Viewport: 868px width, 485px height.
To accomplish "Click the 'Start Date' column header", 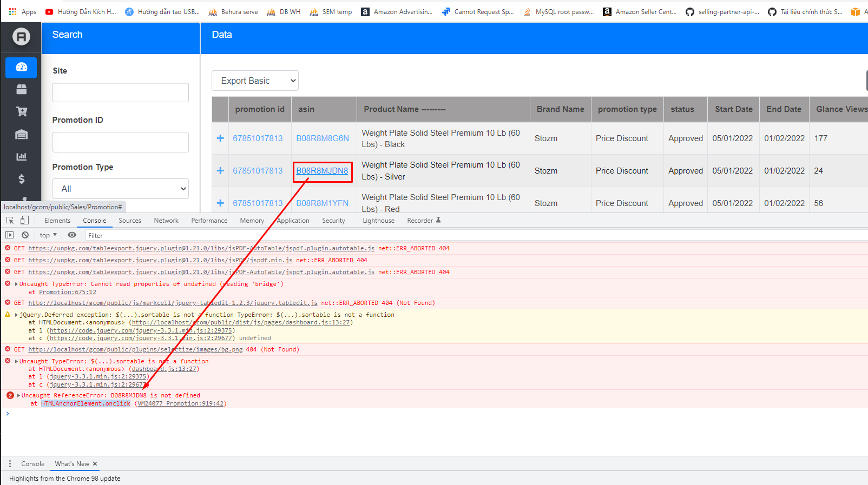I will point(734,109).
